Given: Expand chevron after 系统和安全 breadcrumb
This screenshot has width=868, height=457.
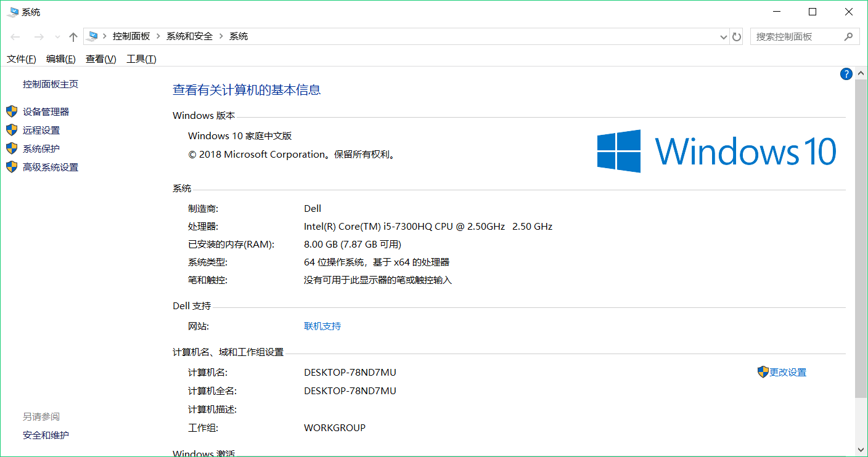Looking at the screenshot, I should click(221, 36).
